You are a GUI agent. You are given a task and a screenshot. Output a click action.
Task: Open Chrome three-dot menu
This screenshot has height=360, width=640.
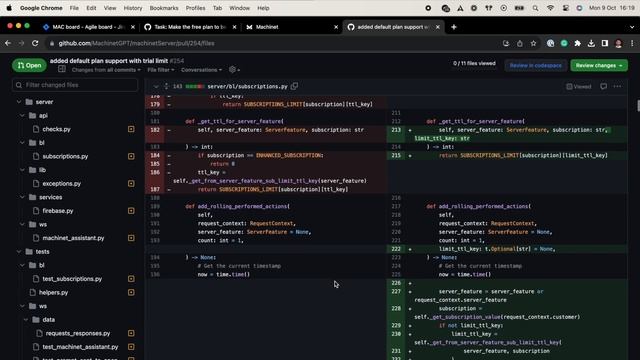point(632,43)
